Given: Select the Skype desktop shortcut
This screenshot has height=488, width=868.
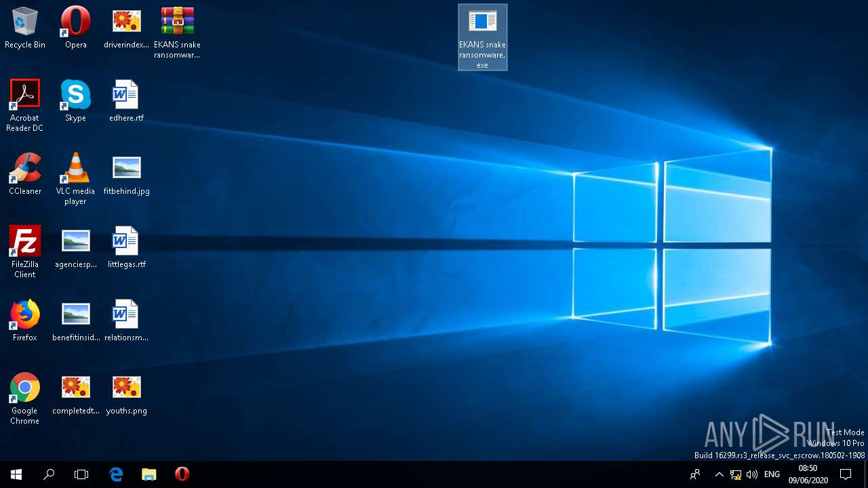Looking at the screenshot, I should pos(75,102).
